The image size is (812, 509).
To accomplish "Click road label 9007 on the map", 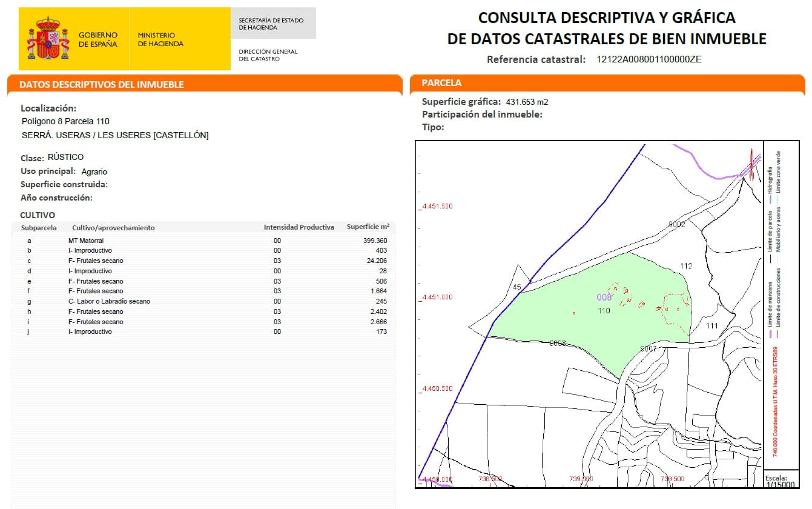I will click(649, 349).
